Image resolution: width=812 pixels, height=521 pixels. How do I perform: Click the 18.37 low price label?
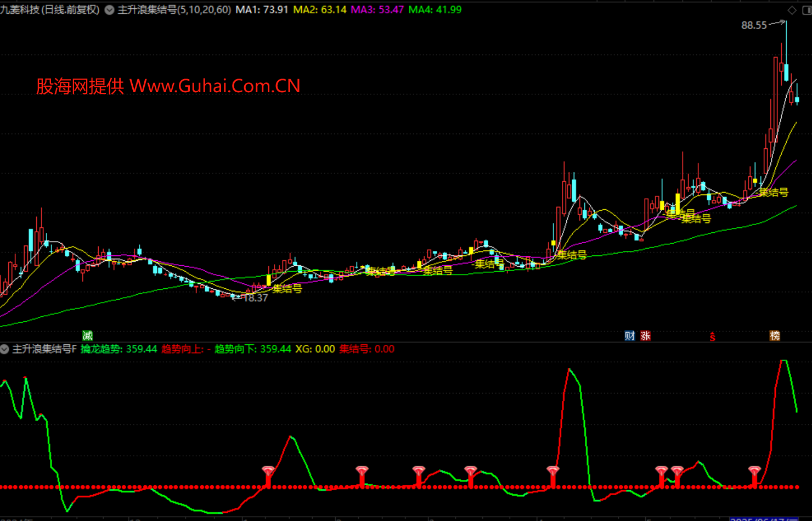(256, 298)
